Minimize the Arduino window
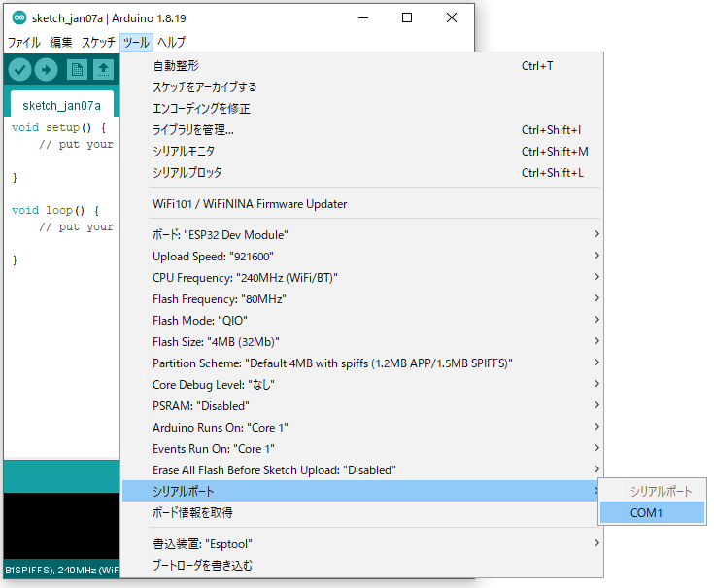 click(x=363, y=18)
